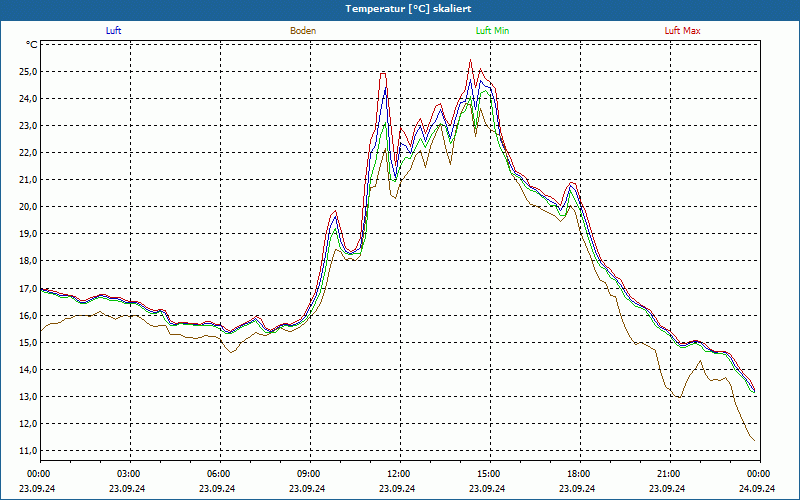The width and height of the screenshot is (800, 500).
Task: Click the 06:00 time axis label
Action: pyautogui.click(x=218, y=474)
